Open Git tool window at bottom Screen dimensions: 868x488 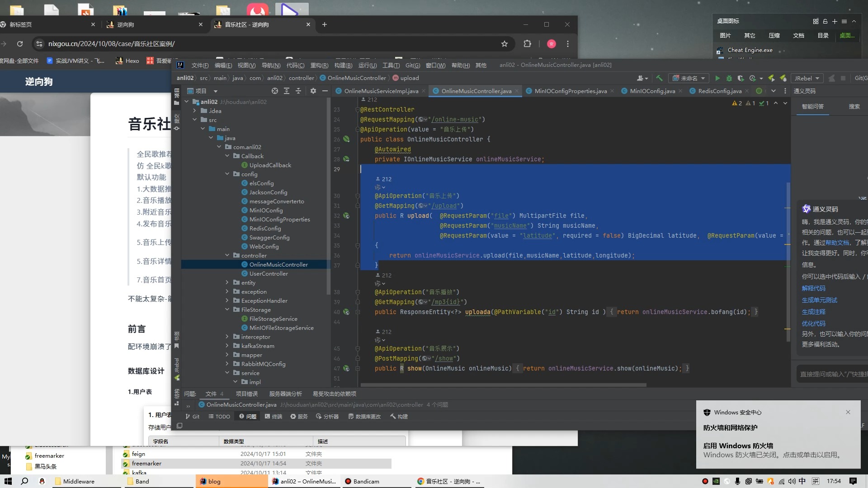192,417
